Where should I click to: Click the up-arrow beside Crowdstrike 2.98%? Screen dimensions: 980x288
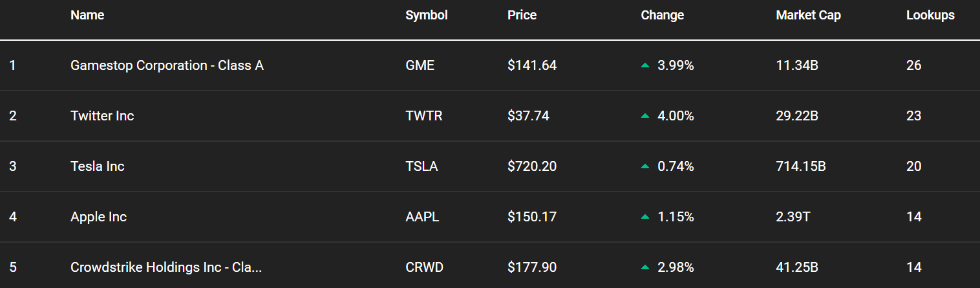click(644, 267)
